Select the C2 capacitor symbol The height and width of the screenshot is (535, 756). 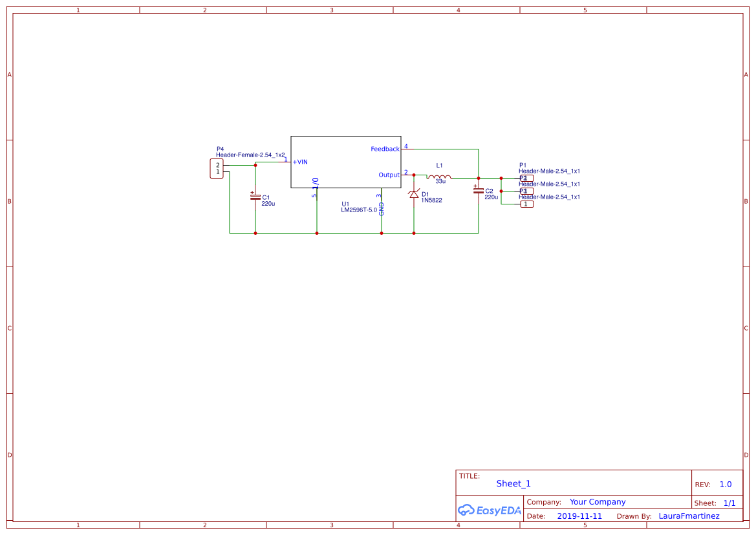(x=479, y=190)
